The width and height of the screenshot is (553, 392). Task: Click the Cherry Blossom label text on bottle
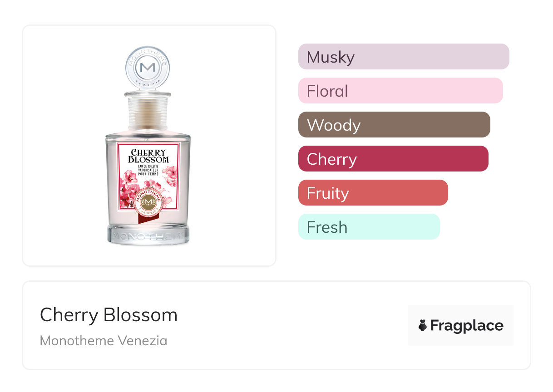148,156
